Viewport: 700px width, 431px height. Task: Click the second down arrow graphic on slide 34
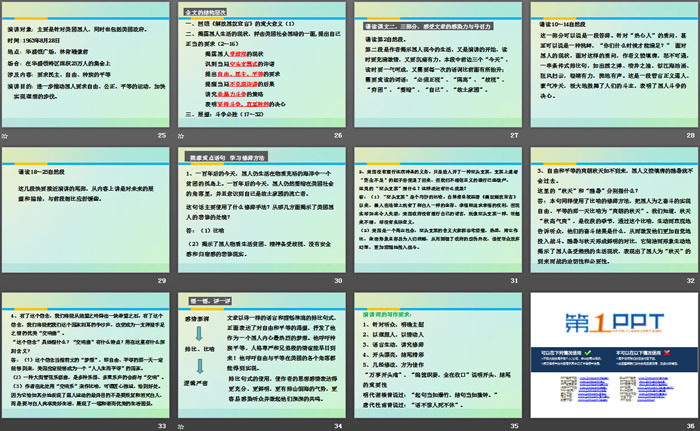tap(200, 366)
